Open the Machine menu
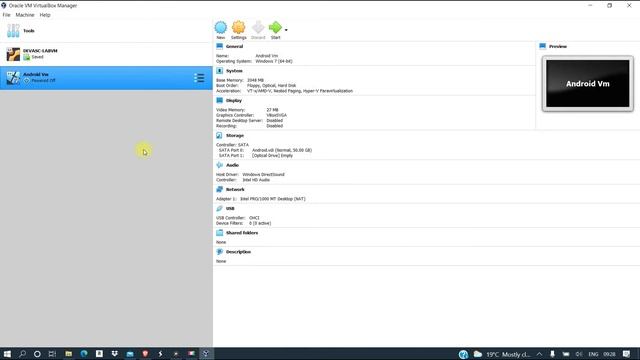The image size is (640, 360). coord(25,15)
